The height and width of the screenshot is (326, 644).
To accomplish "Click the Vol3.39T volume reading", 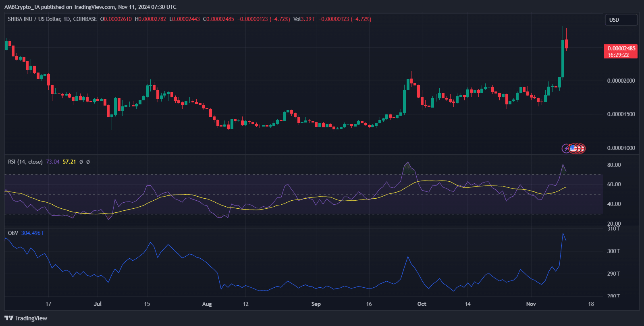I will (x=304, y=19).
